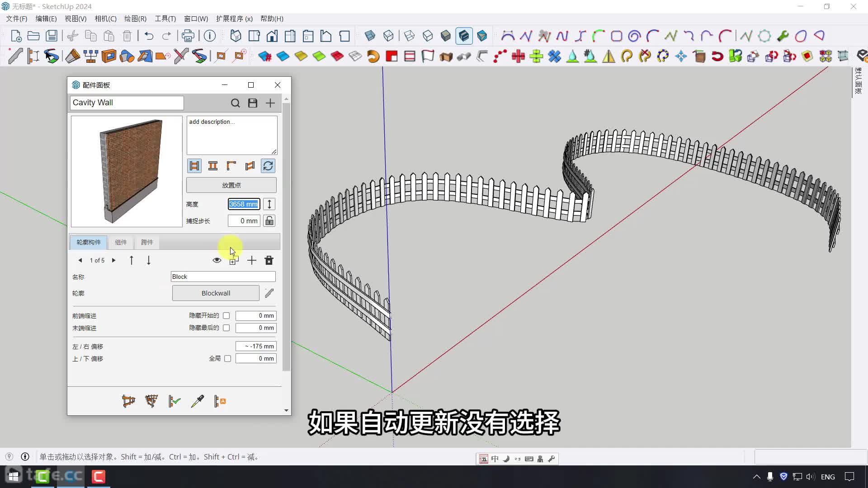
Task: Delete the Block profile member
Action: click(269, 260)
